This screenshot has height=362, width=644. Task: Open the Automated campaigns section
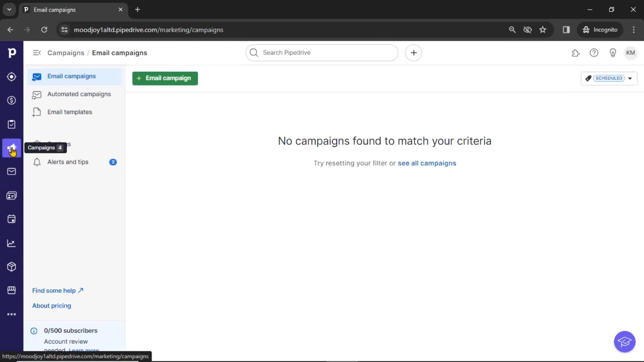tap(79, 94)
